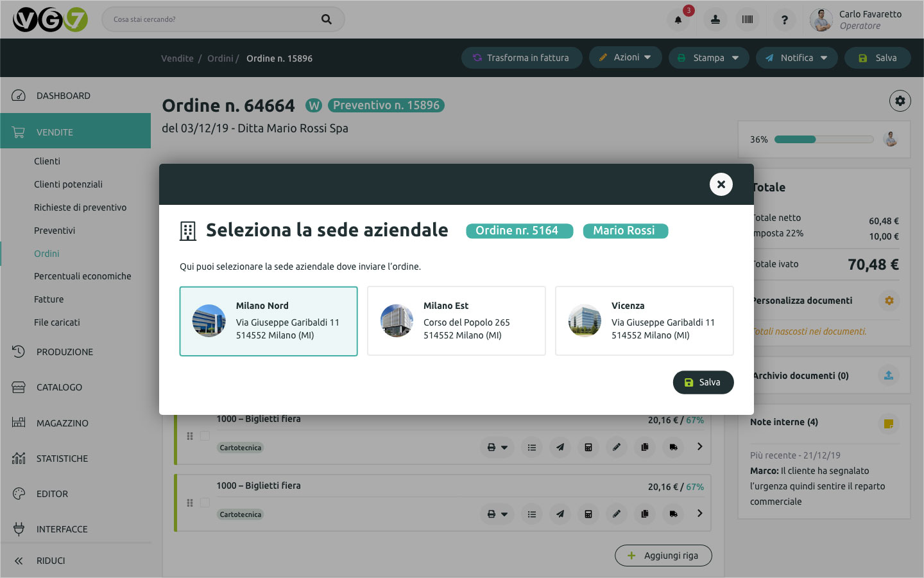Image resolution: width=924 pixels, height=578 pixels.
Task: Expand the Azioni dropdown
Action: (625, 58)
